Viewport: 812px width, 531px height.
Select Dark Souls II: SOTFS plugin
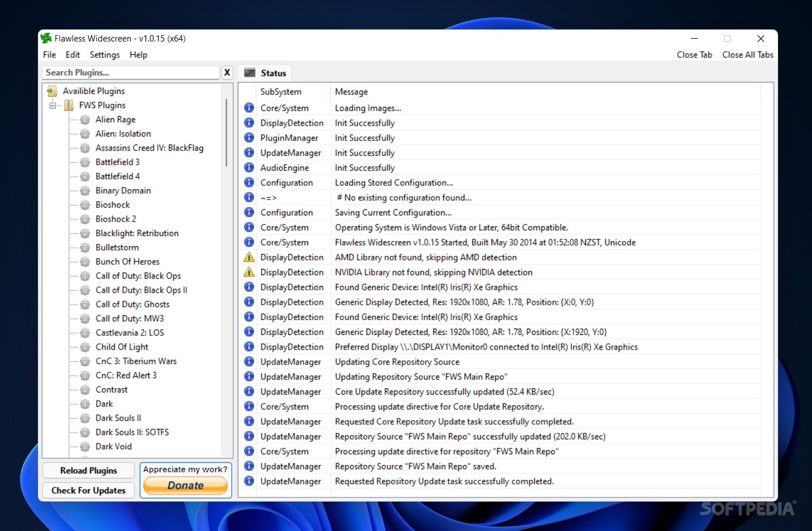pyautogui.click(x=132, y=432)
